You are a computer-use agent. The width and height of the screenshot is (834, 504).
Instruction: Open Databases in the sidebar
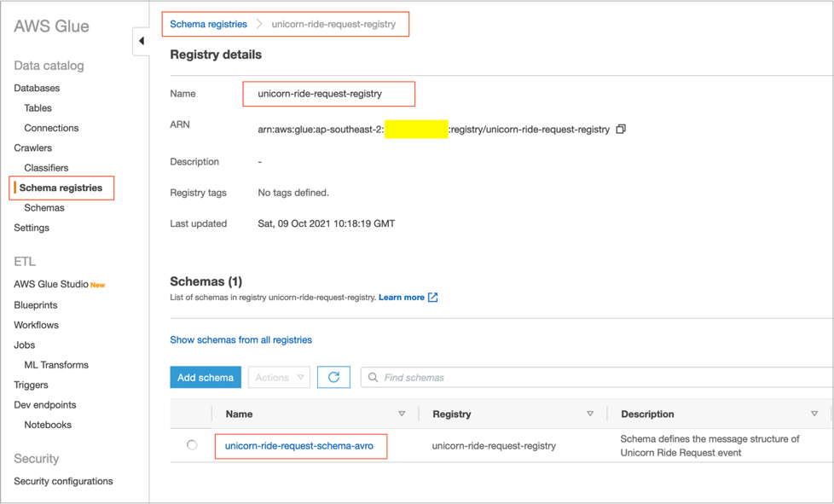pos(37,88)
